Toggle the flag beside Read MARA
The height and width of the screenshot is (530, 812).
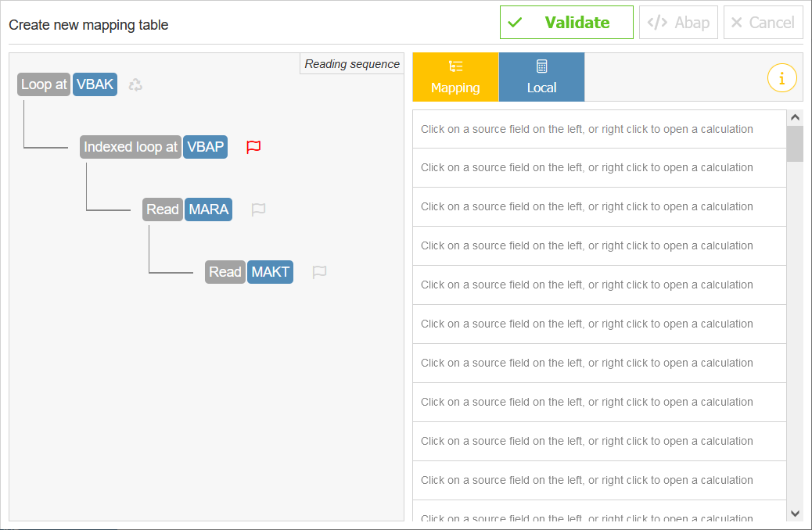(259, 209)
